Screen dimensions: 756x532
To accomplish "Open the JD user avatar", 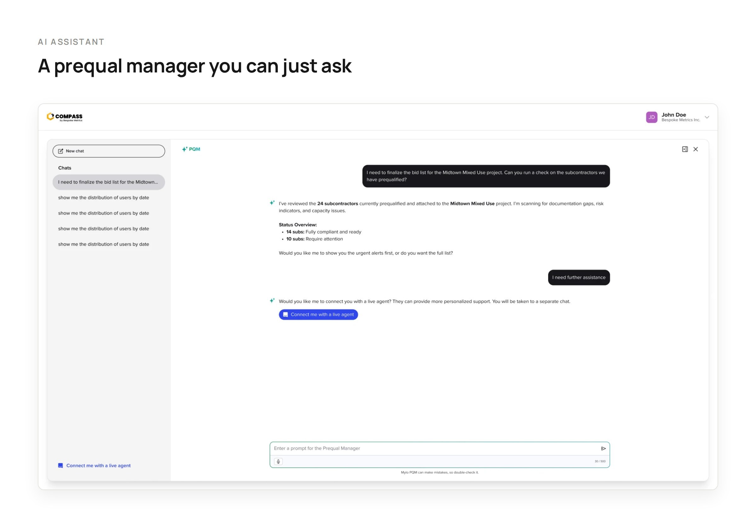I will pos(651,117).
